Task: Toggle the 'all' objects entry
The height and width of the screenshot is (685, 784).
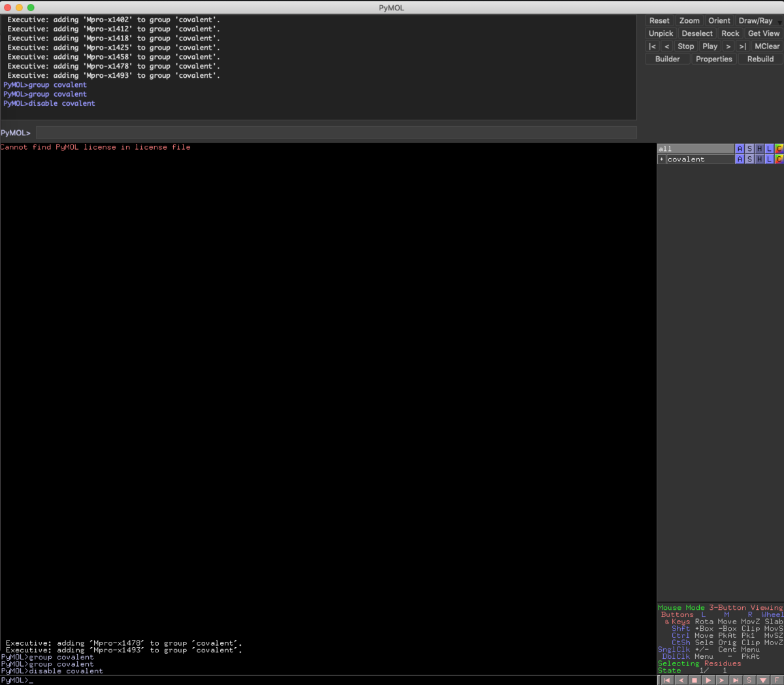Action: (x=696, y=149)
